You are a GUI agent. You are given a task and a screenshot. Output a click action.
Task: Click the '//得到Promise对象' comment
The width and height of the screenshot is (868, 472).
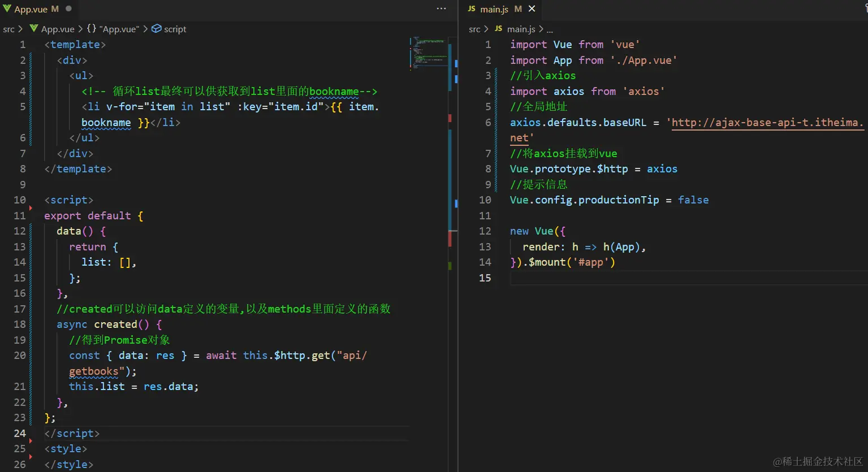pyautogui.click(x=119, y=340)
